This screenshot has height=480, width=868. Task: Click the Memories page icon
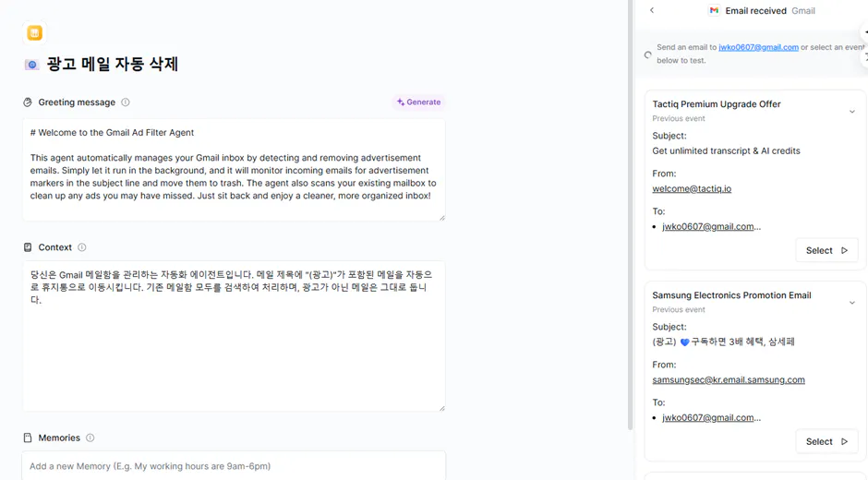(x=28, y=438)
